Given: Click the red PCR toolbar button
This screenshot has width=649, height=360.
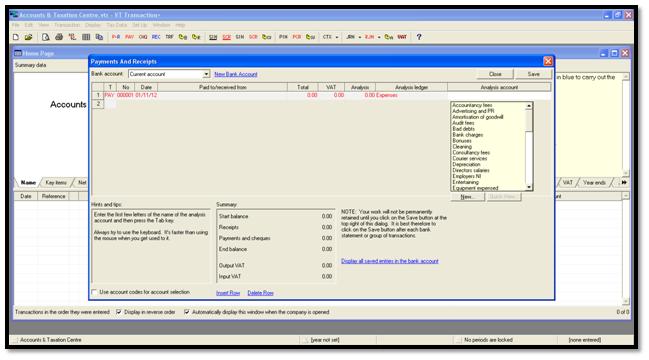Looking at the screenshot, I should pos(297,37).
